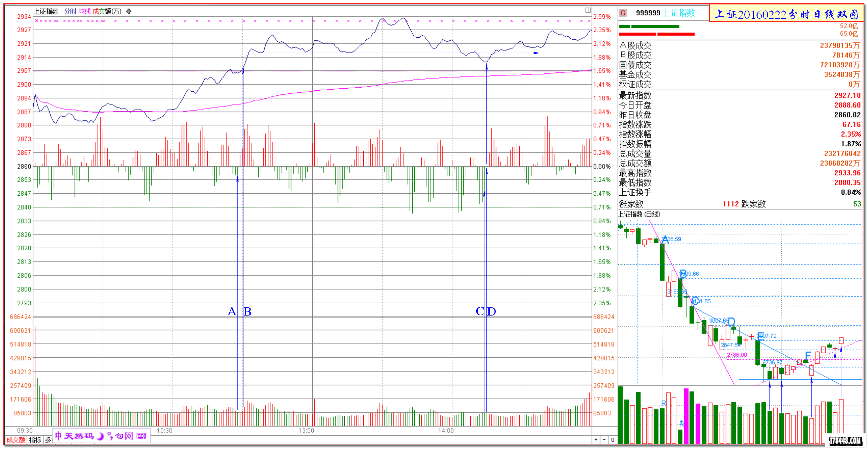Click the 指数涨幅 value 2.35%
This screenshot has height=449, width=868.
[x=851, y=134]
